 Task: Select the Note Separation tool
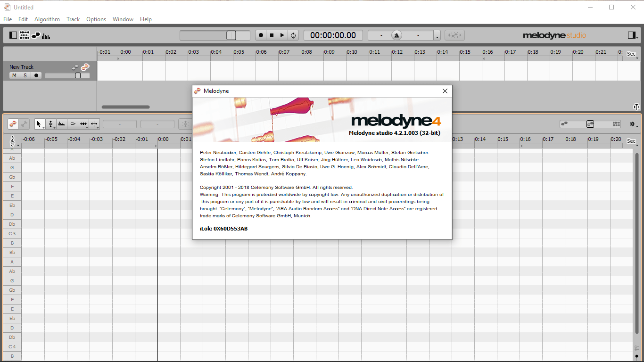click(94, 124)
